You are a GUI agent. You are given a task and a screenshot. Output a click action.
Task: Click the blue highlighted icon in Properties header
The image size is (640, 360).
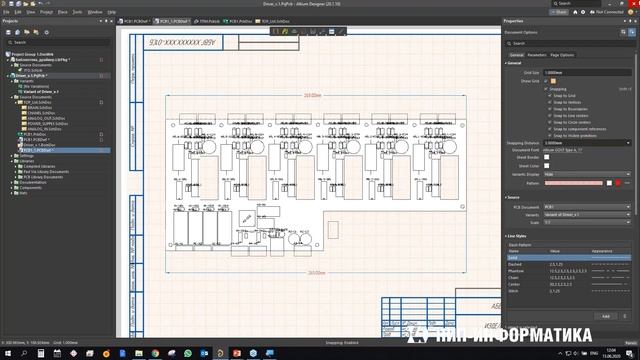632,32
